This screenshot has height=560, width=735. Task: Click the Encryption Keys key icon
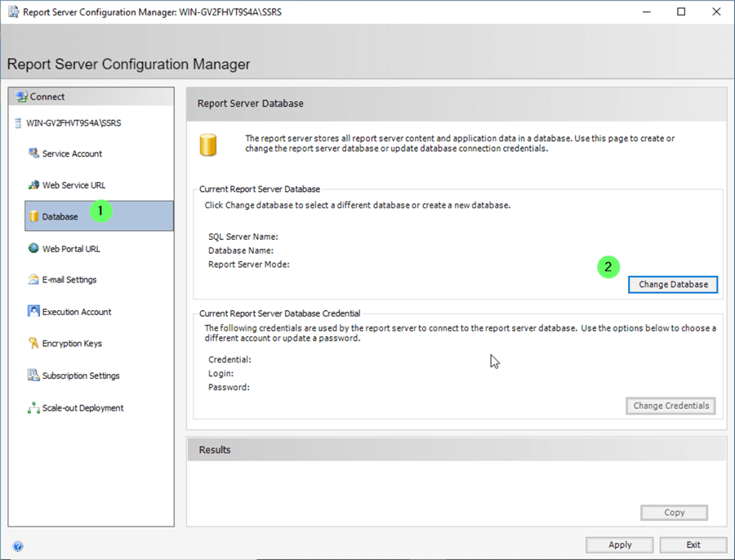click(x=33, y=344)
